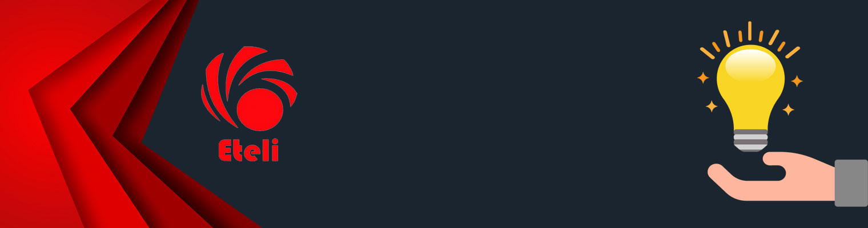Click the lower-left orange sparkle beside the bulb
This screenshot has height=228, width=868.
[711, 106]
